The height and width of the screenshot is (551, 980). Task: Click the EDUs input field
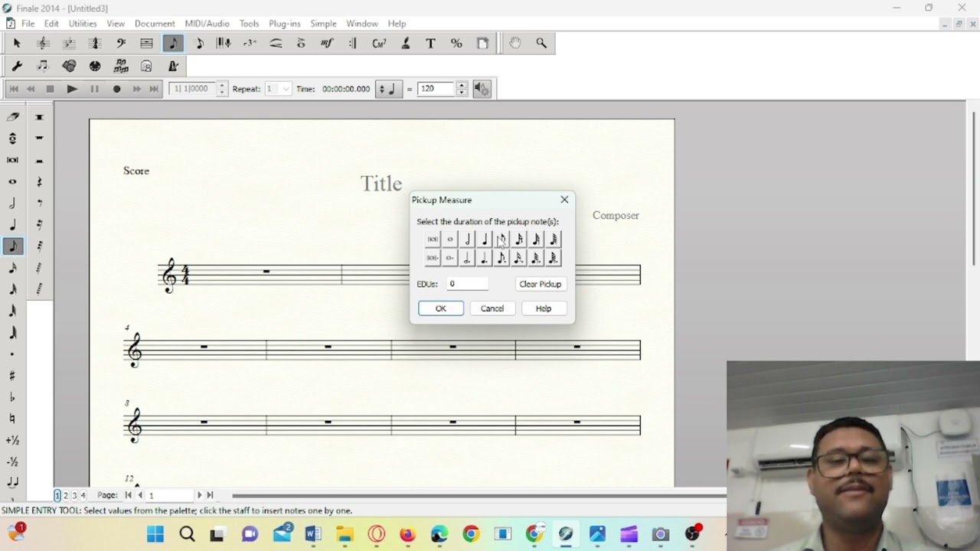point(468,284)
